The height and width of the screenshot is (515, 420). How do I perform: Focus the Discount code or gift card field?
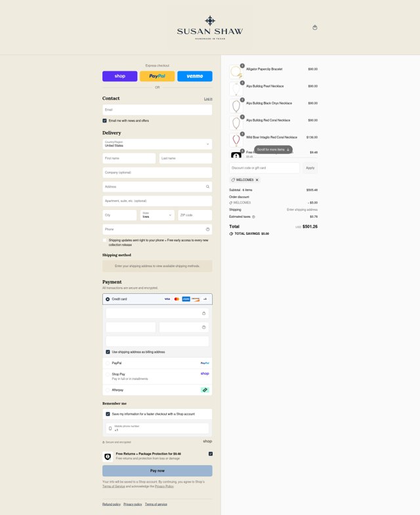(264, 168)
